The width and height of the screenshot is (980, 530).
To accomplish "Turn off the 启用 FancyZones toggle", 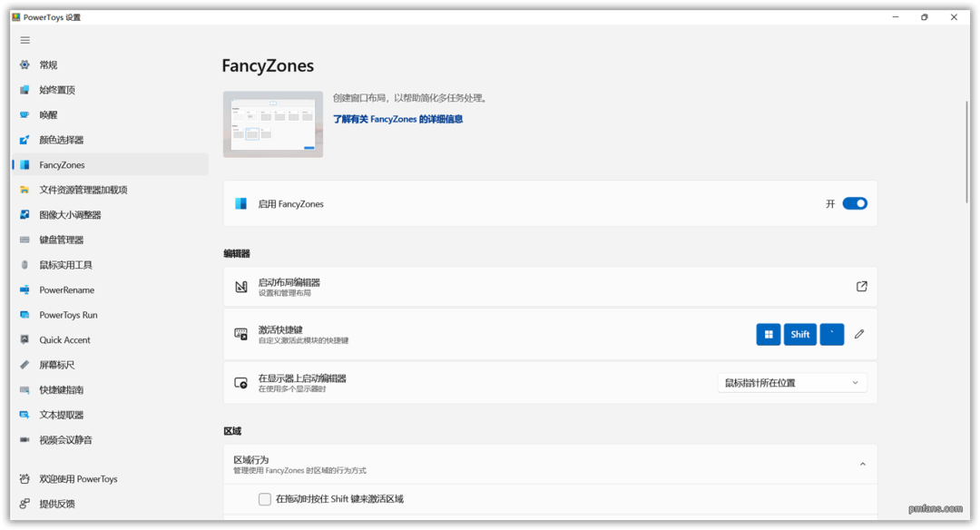I will tap(855, 203).
